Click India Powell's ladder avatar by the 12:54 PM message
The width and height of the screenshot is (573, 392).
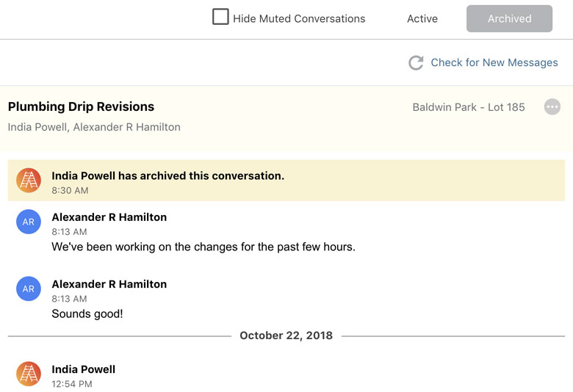coord(29,374)
